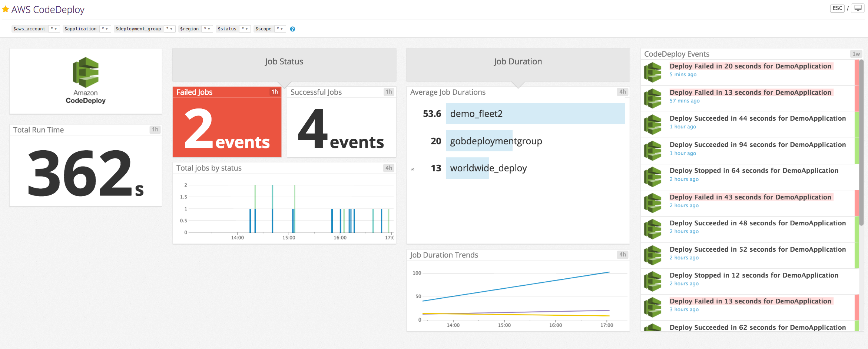Open the $aws_account filter dropdown
This screenshot has height=349, width=868.
pos(54,28)
